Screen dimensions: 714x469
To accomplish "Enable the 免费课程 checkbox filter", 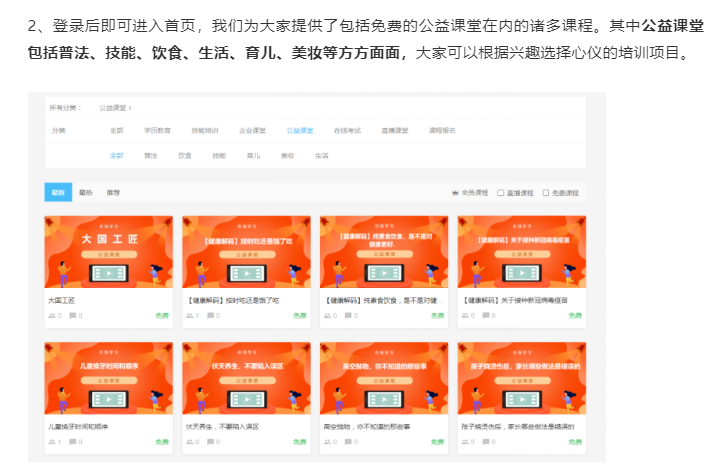I will (546, 193).
